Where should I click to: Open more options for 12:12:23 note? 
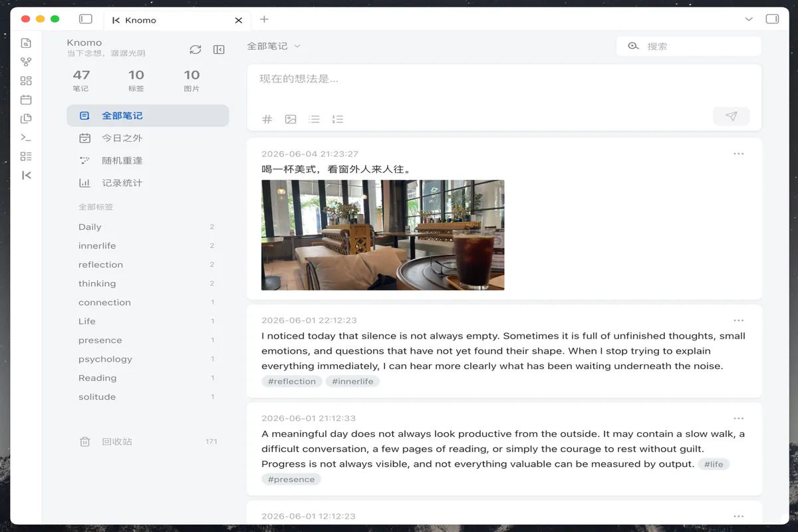[739, 516]
